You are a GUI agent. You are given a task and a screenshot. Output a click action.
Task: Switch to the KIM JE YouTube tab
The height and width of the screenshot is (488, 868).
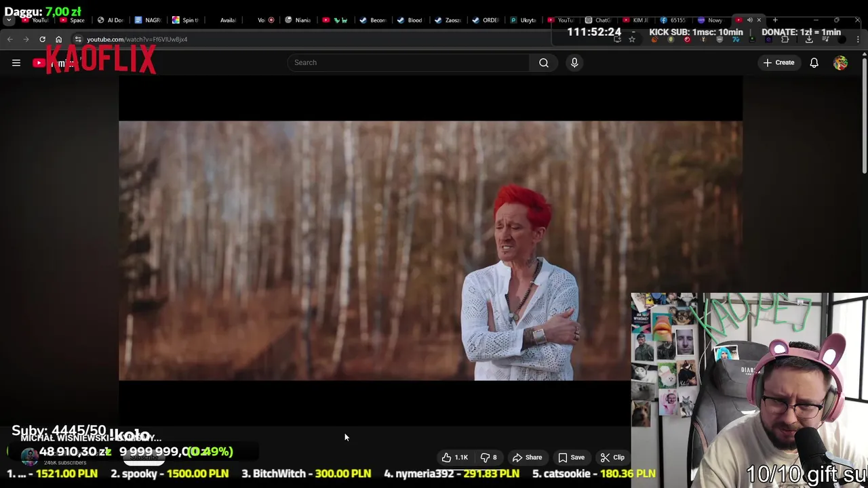click(636, 20)
